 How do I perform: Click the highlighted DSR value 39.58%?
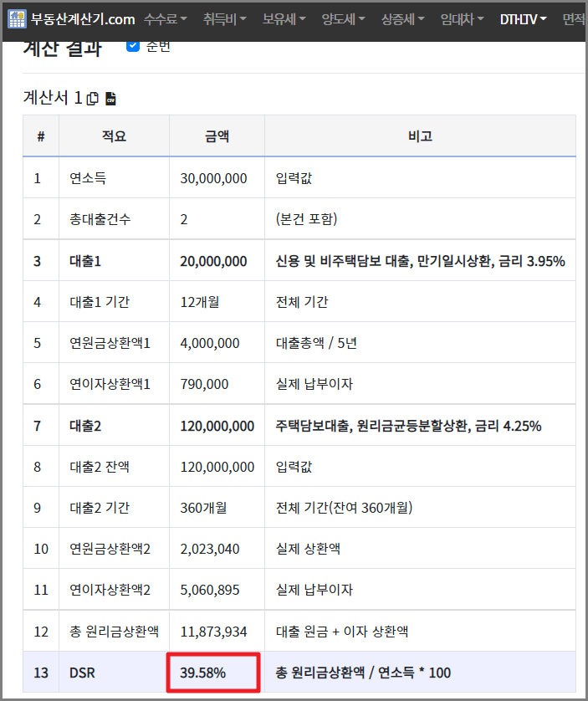(212, 672)
